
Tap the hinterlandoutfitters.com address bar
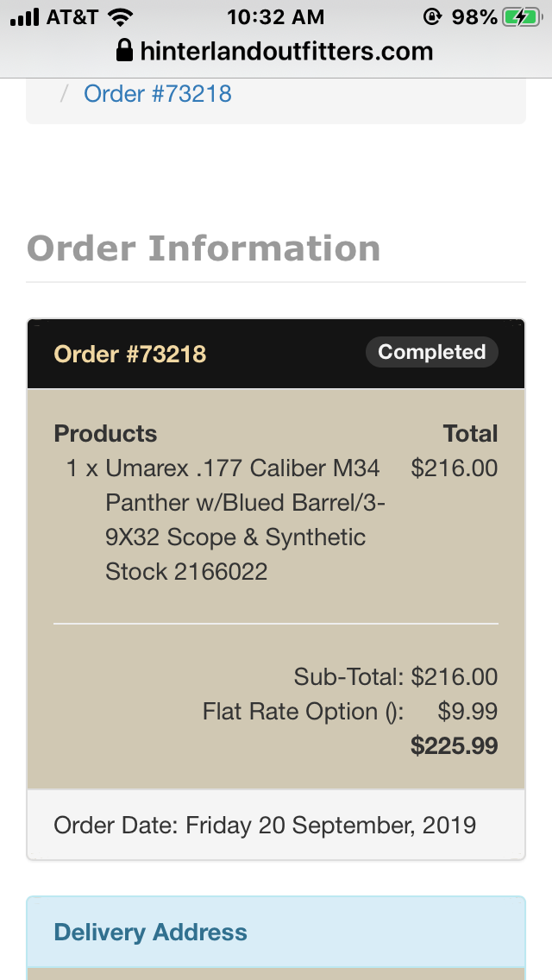click(x=276, y=51)
